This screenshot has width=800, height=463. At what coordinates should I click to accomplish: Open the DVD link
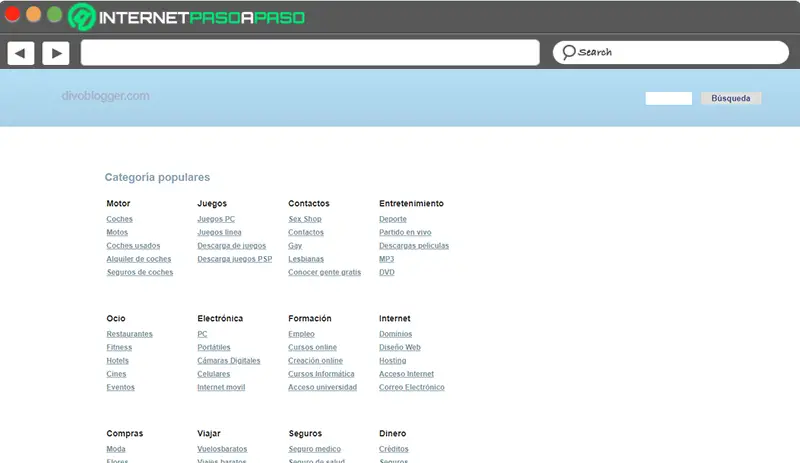[x=387, y=272]
